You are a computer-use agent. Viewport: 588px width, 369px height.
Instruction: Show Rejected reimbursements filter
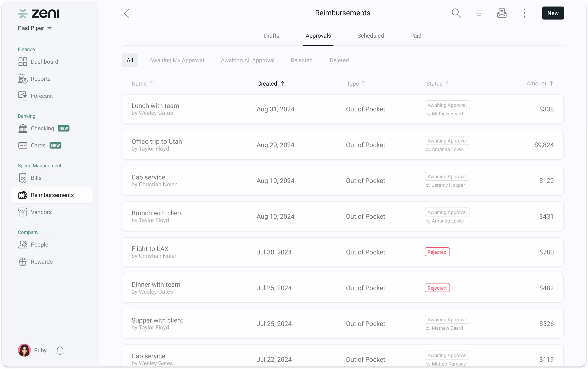(x=302, y=60)
